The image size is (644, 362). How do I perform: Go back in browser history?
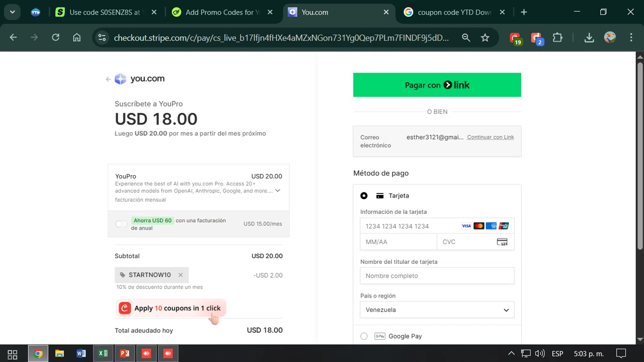click(x=13, y=38)
